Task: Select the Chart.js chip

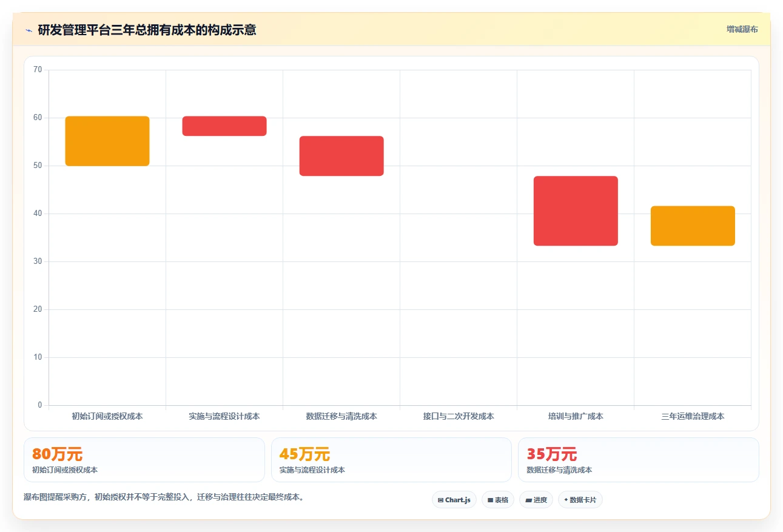Action: [454, 500]
